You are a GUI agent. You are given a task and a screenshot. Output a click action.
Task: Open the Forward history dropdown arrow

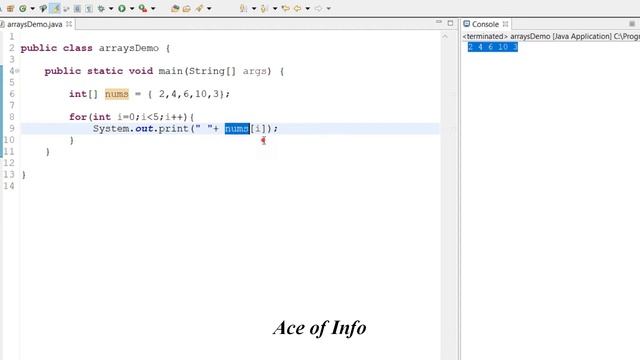click(328, 8)
